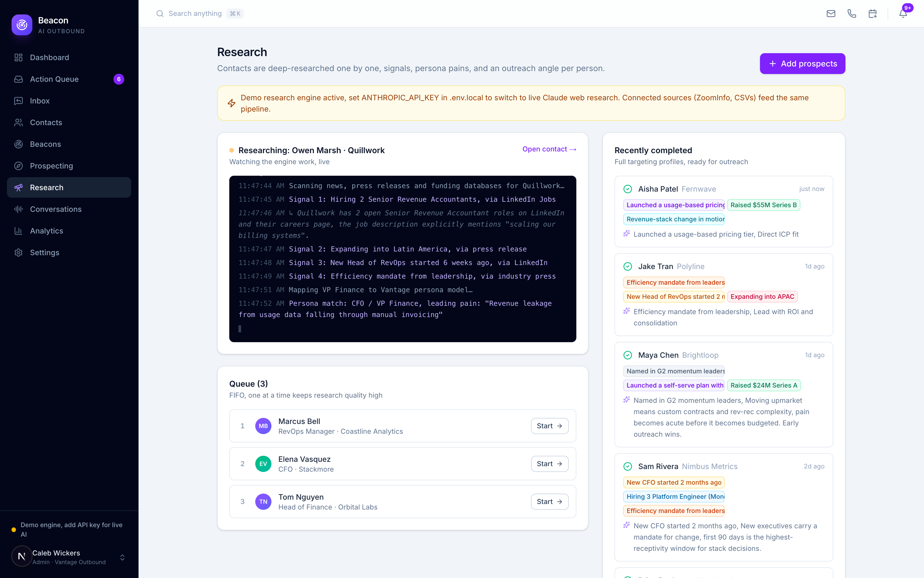The width and height of the screenshot is (924, 578).
Task: Click the Search anything field
Action: tap(200, 14)
